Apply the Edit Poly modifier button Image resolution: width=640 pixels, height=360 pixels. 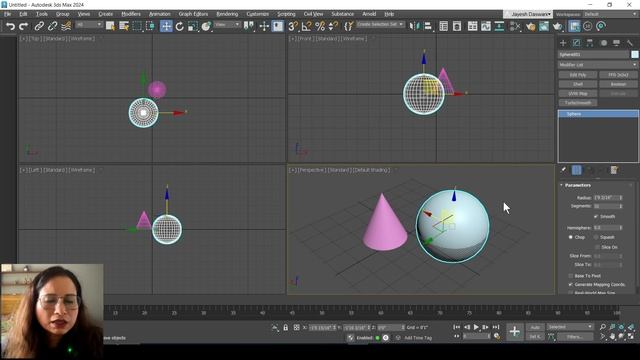click(x=578, y=75)
